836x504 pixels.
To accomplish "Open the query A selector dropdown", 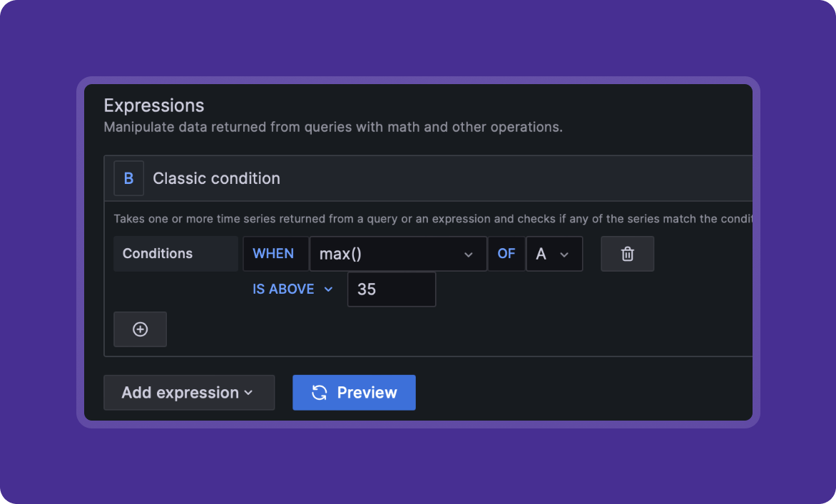I will click(x=554, y=254).
